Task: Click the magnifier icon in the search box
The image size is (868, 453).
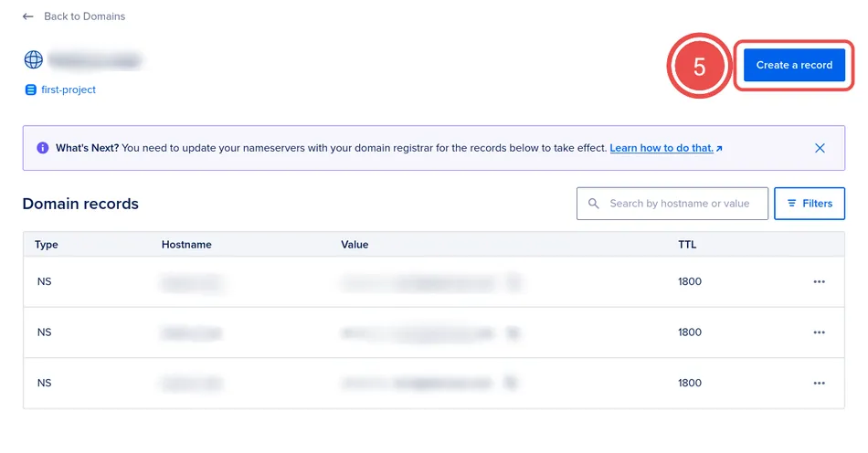Action: click(x=594, y=204)
